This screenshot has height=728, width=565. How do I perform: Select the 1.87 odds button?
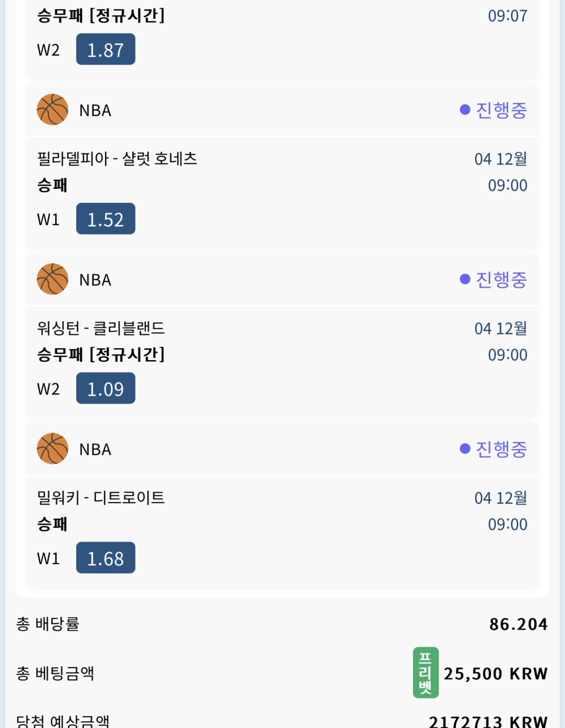coord(106,50)
